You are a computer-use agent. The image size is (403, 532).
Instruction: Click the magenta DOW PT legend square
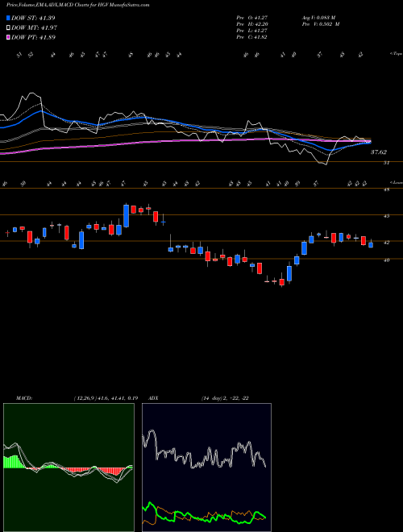pos(8,37)
